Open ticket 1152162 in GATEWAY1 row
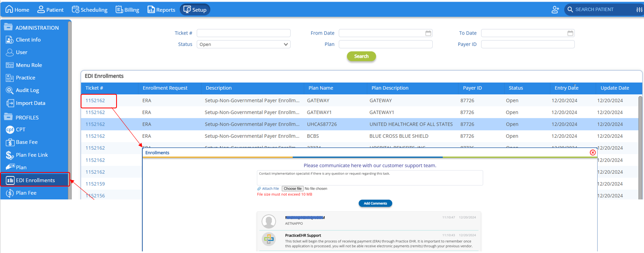 95,112
